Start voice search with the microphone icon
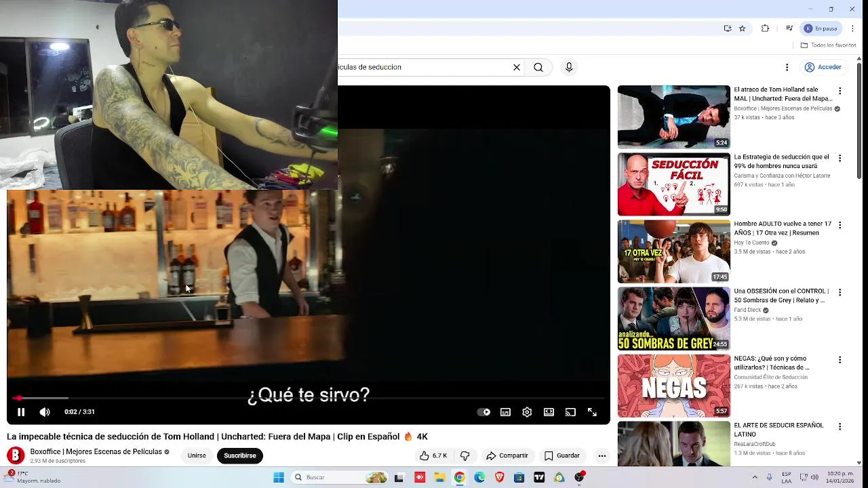868x488 pixels. 569,67
